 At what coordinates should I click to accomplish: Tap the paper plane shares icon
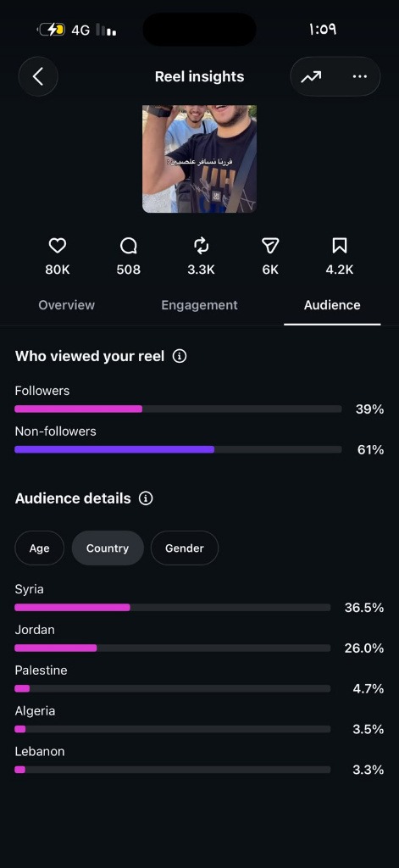point(270,246)
